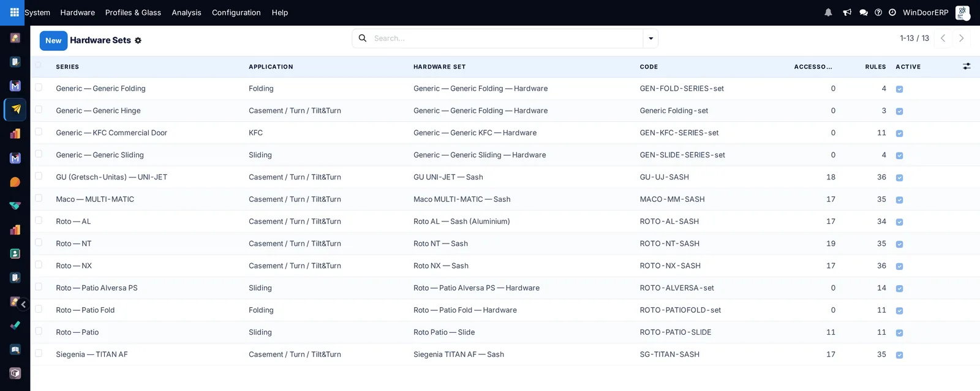
Task: Open the Siegenia TITAN AF — Sash record
Action: pos(459,354)
